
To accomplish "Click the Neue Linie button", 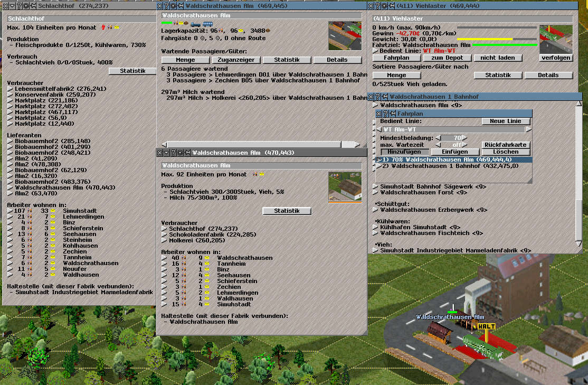I will [x=505, y=121].
